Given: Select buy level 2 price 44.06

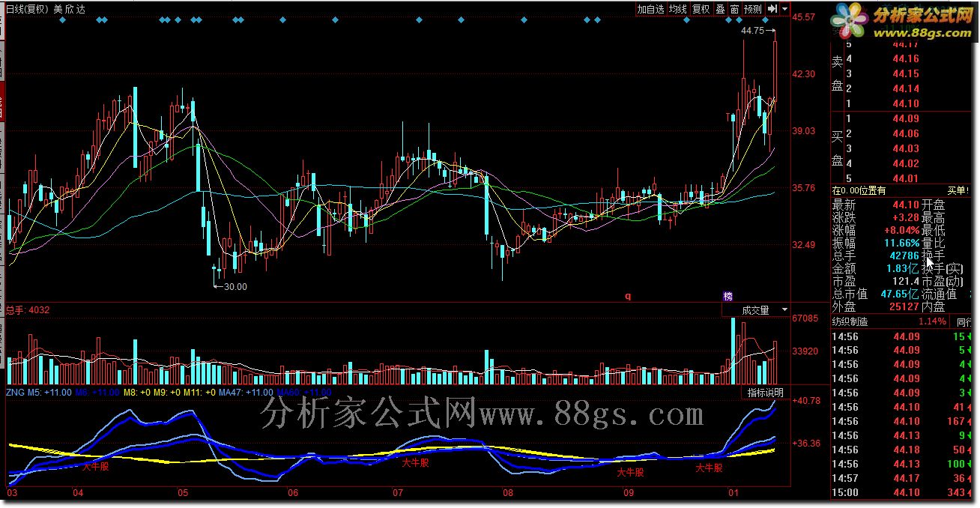Looking at the screenshot, I should (906, 133).
